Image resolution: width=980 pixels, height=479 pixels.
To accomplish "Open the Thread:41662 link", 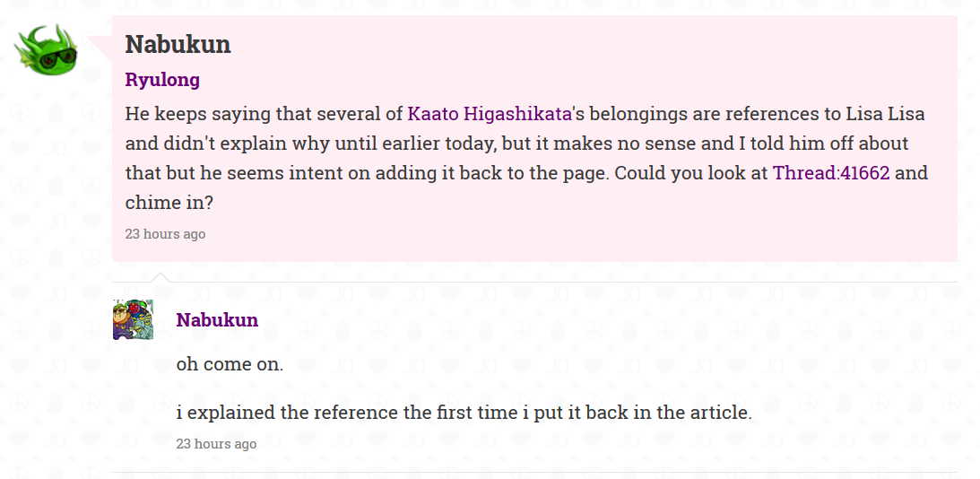I will point(831,172).
